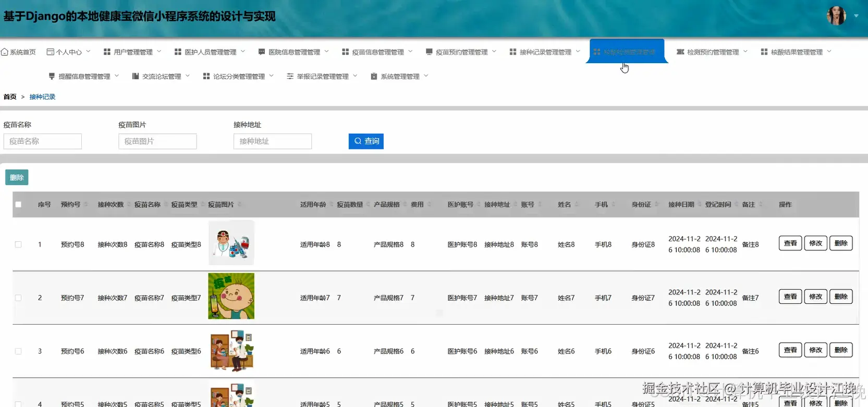This screenshot has height=407, width=868.
Task: Sort by the 预约号 column arrows
Action: click(x=86, y=204)
